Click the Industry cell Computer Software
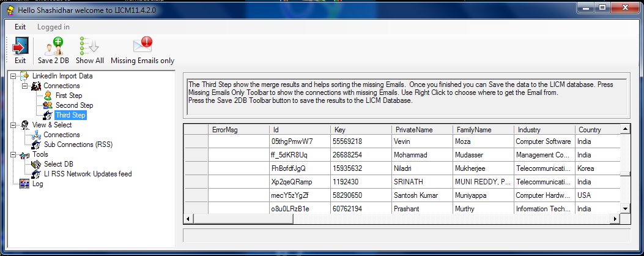 pyautogui.click(x=544, y=141)
